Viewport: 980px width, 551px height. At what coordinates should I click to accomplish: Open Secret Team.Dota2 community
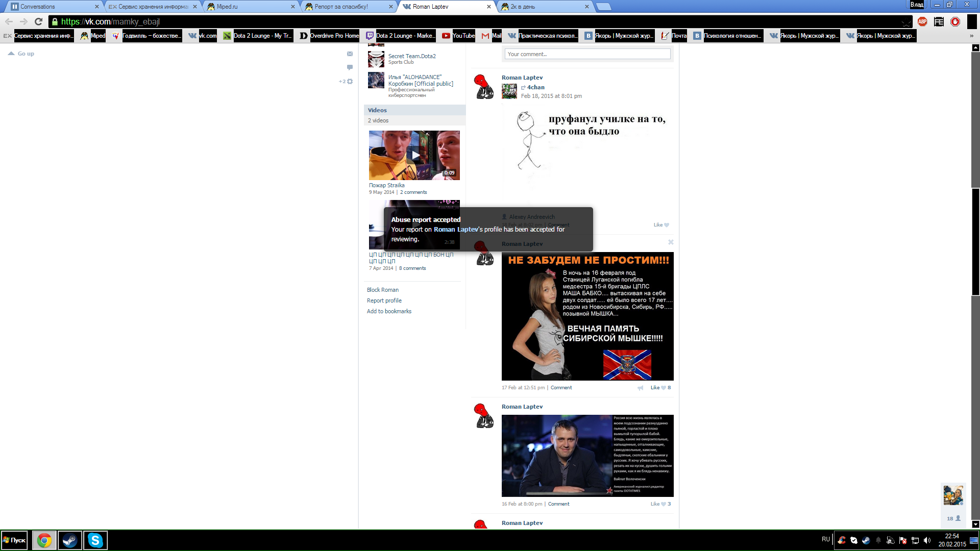412,56
